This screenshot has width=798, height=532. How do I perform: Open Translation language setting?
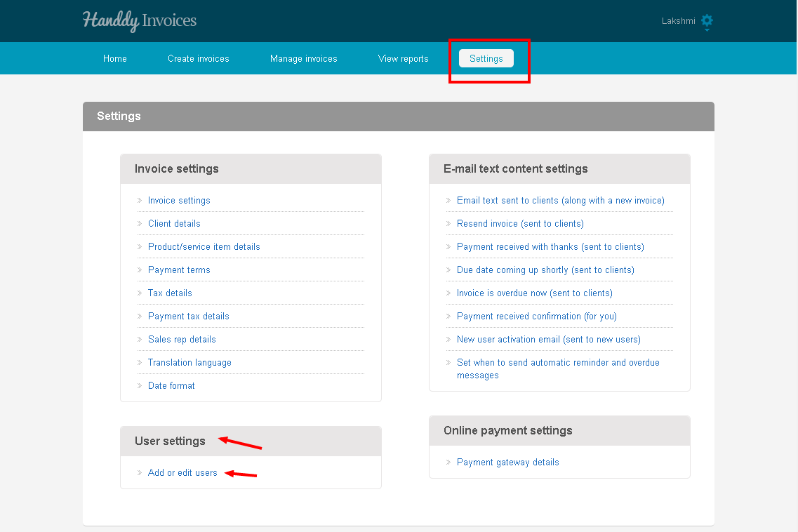tap(189, 362)
